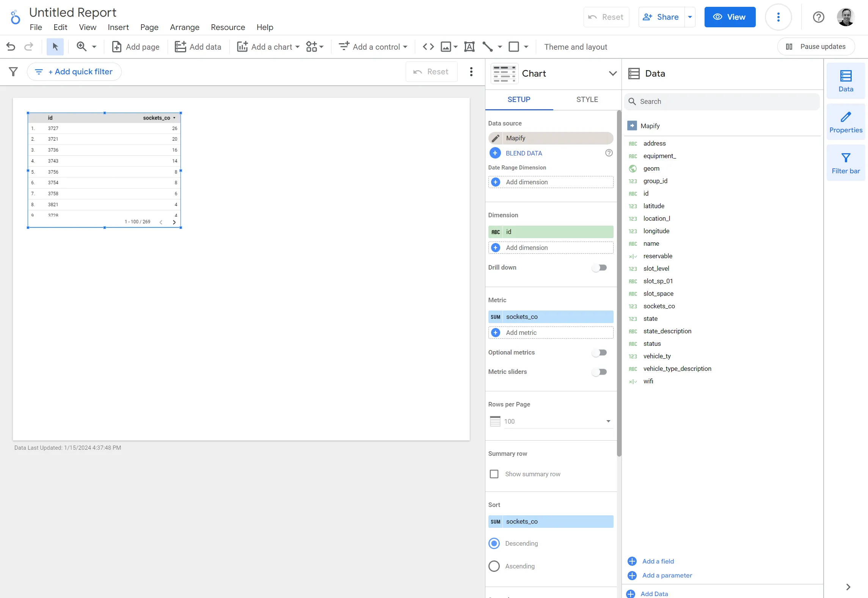Viewport: 868px width, 598px height.
Task: Click the id dimension chip
Action: tap(551, 232)
